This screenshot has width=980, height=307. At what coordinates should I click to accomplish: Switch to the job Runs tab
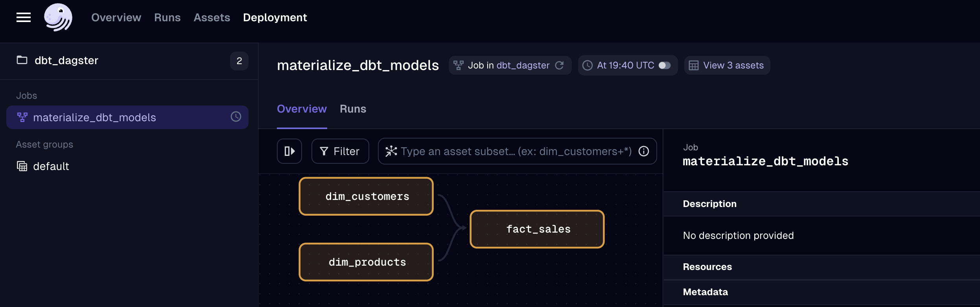[353, 109]
